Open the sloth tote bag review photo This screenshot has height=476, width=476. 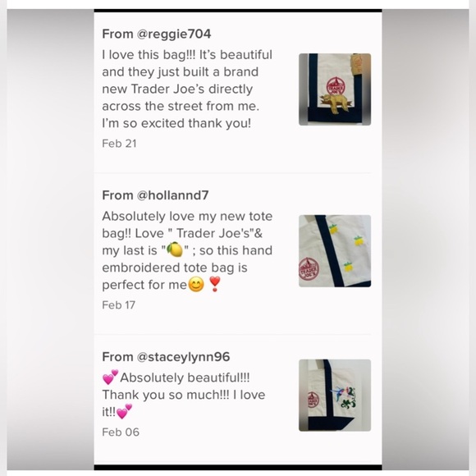pyautogui.click(x=335, y=89)
